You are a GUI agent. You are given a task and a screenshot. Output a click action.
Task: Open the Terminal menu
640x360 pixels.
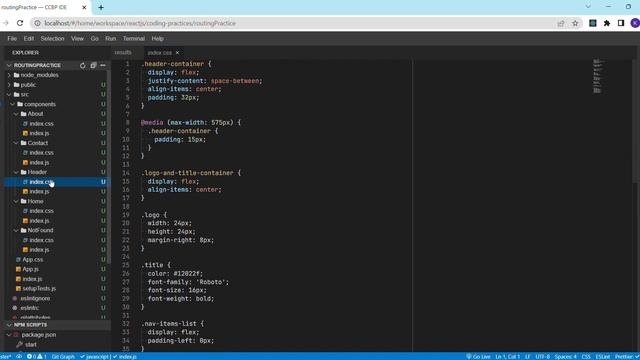tap(134, 39)
